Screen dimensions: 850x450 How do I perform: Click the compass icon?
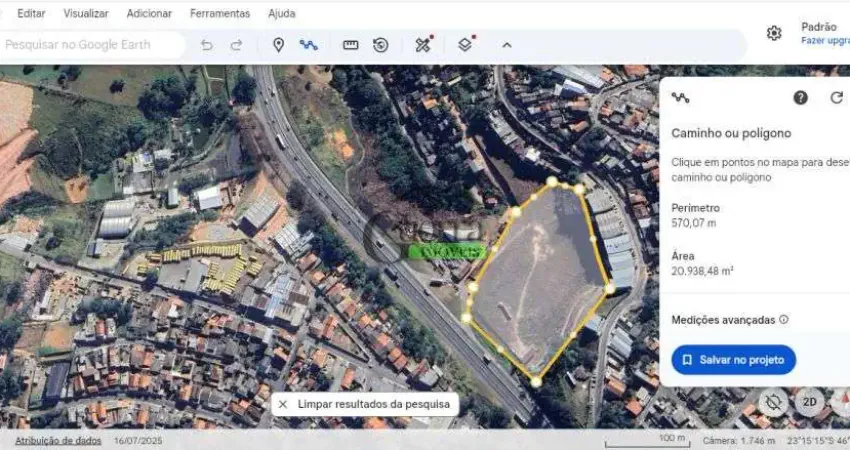pos(842,402)
